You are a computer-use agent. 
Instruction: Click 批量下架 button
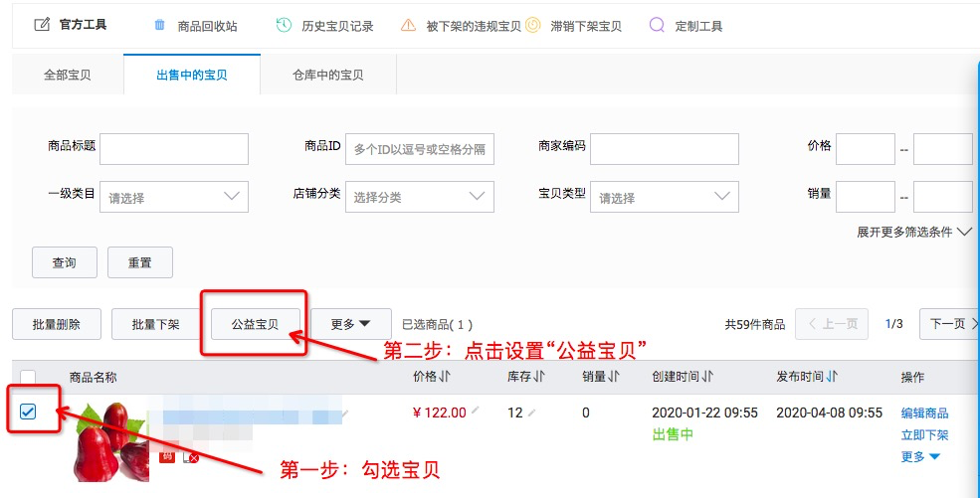pos(155,324)
